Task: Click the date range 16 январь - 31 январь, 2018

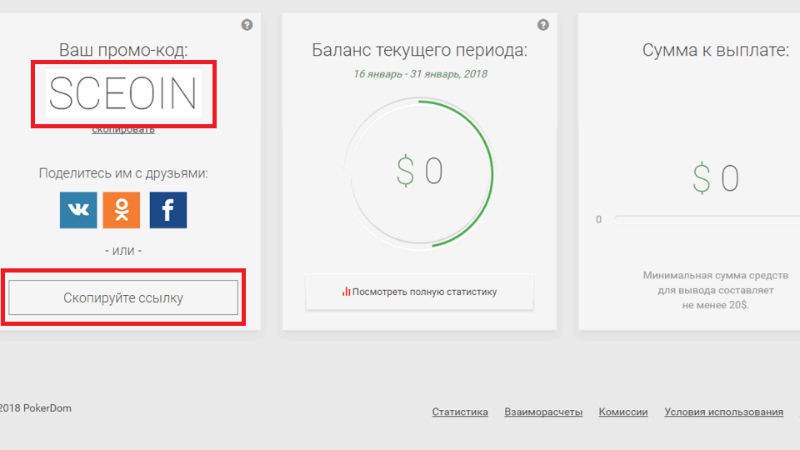Action: 420,74
